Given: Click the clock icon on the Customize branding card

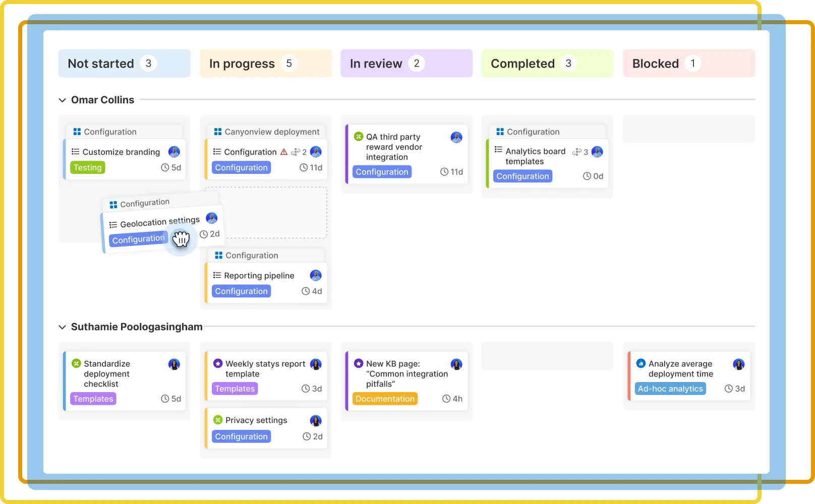Looking at the screenshot, I should click(164, 167).
